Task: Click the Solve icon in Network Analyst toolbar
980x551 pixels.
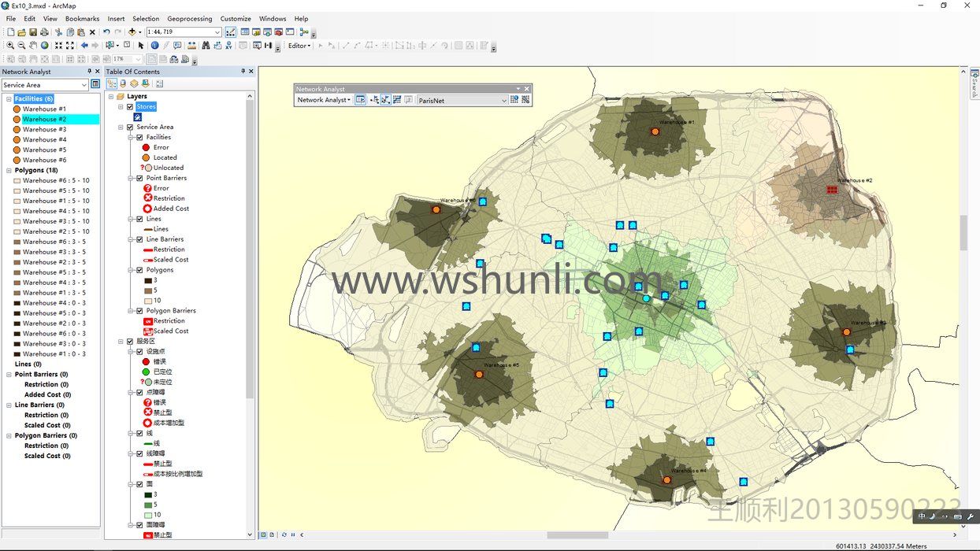Action: 397,100
